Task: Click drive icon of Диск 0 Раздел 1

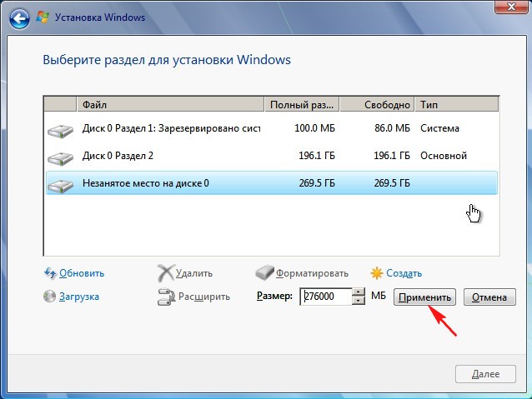Action: pyautogui.click(x=60, y=131)
